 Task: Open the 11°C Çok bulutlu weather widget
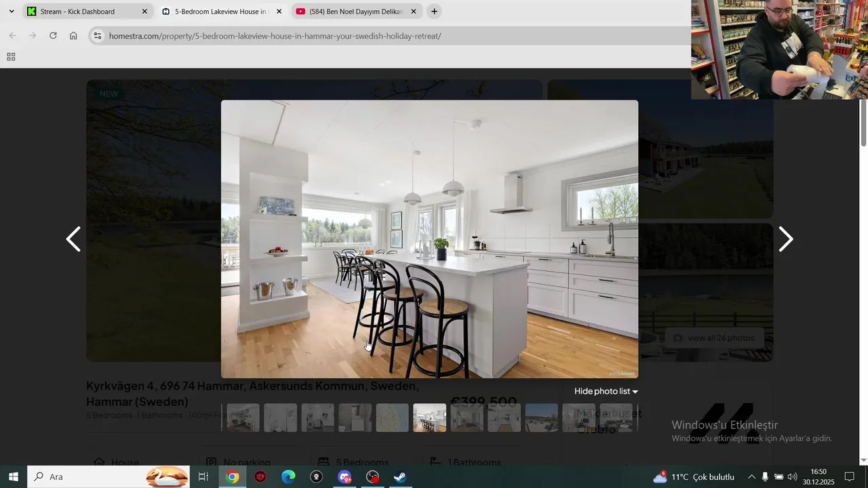point(693,476)
